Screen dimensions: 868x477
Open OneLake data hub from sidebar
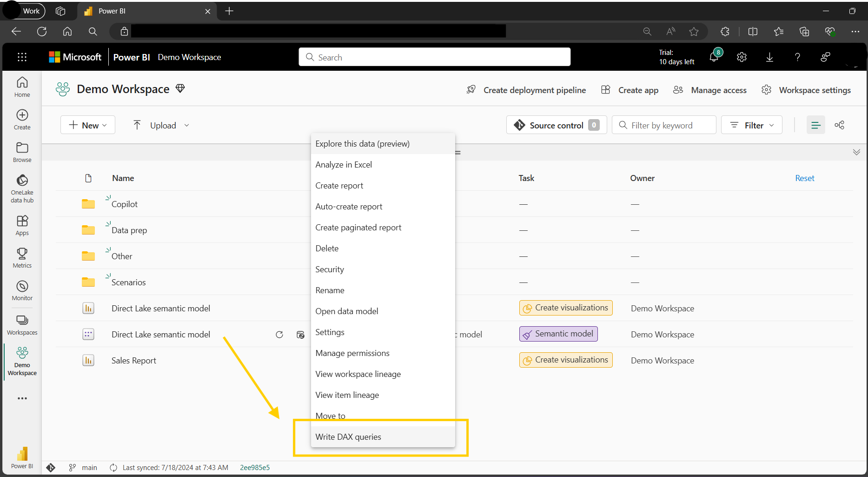click(x=22, y=188)
